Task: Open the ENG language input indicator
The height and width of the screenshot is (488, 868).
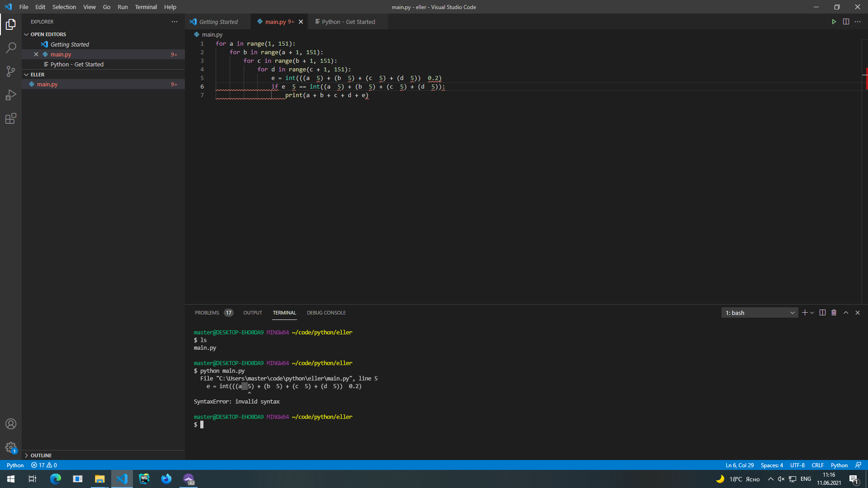Action: pos(806,479)
